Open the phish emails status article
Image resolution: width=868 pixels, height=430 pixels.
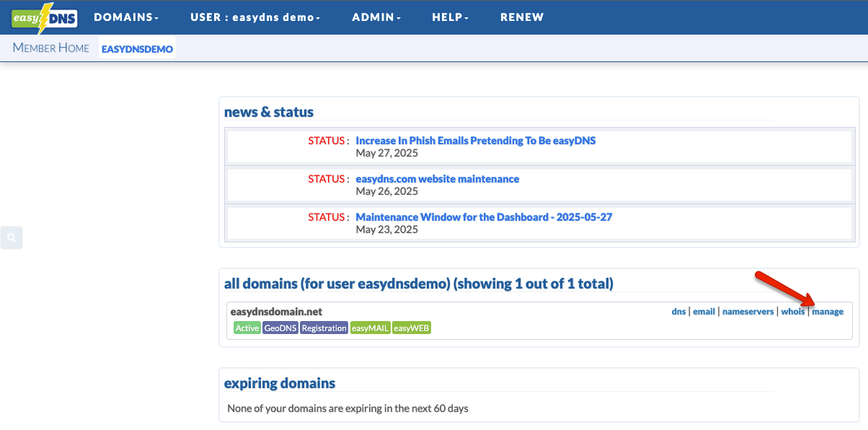(x=476, y=141)
